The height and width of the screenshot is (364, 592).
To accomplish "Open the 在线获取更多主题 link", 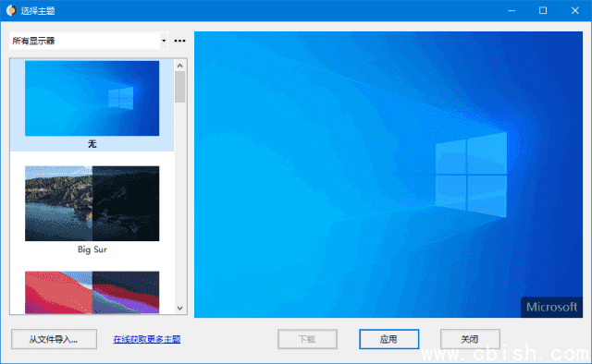I will click(x=147, y=339).
